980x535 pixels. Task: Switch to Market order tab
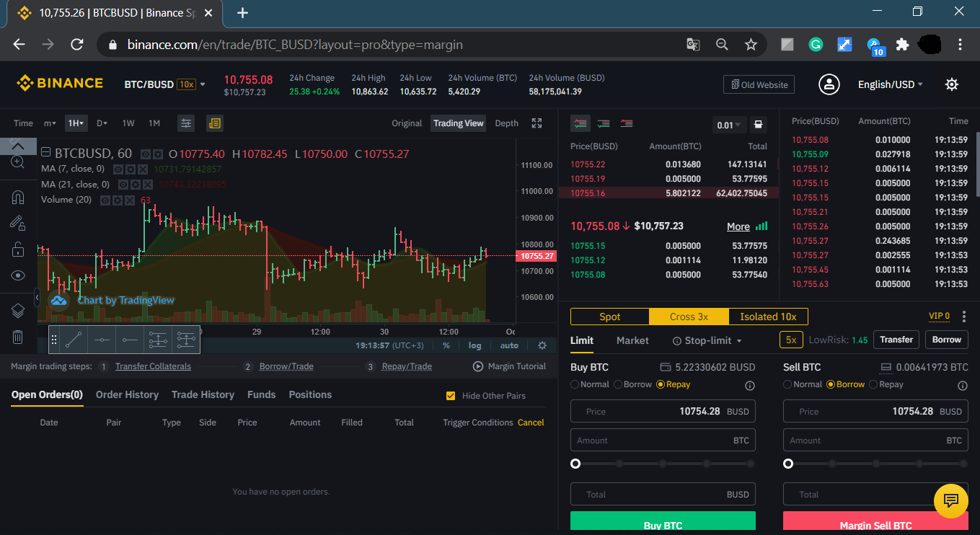pos(632,340)
